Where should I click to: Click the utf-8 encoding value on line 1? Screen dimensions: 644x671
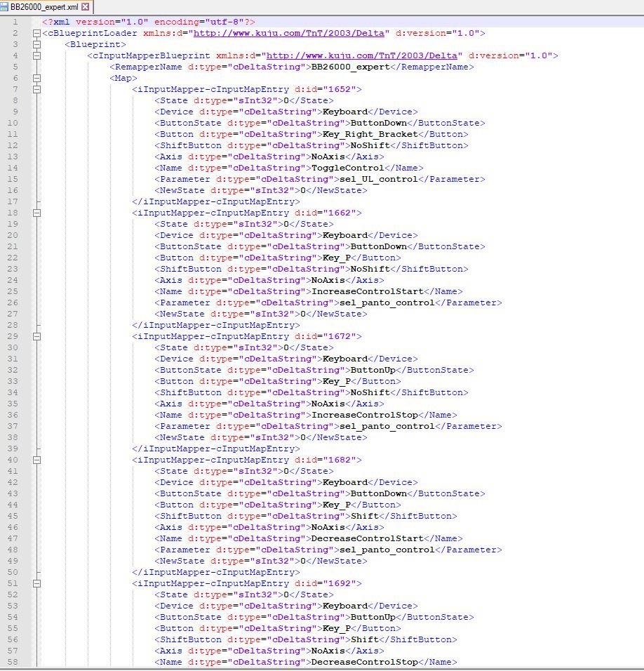[224, 22]
